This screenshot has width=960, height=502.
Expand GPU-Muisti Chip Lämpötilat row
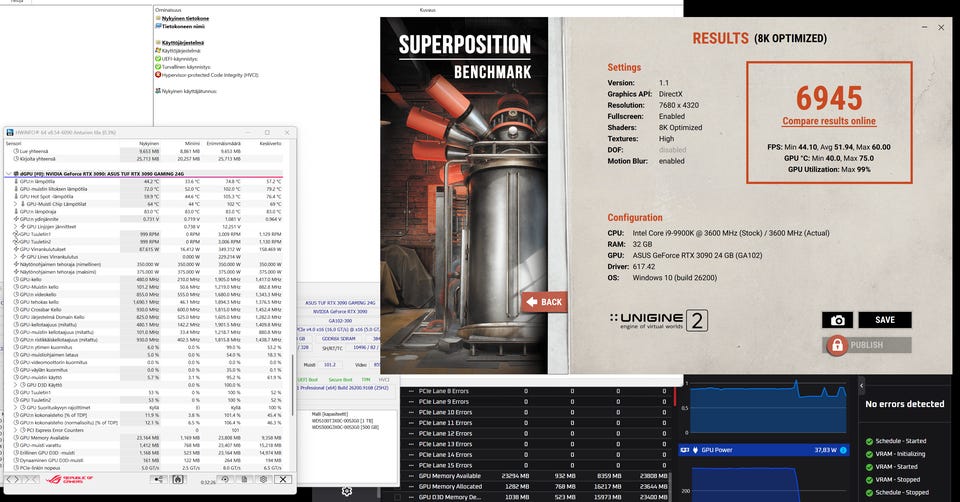[x=15, y=204]
